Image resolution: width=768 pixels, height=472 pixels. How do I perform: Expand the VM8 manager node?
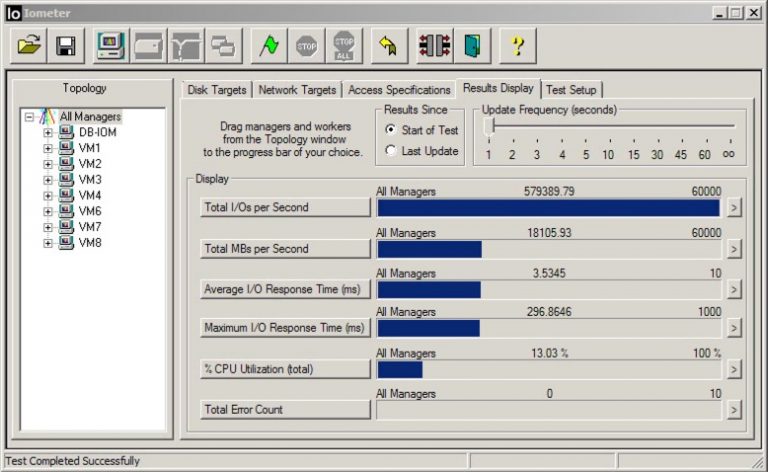48,243
